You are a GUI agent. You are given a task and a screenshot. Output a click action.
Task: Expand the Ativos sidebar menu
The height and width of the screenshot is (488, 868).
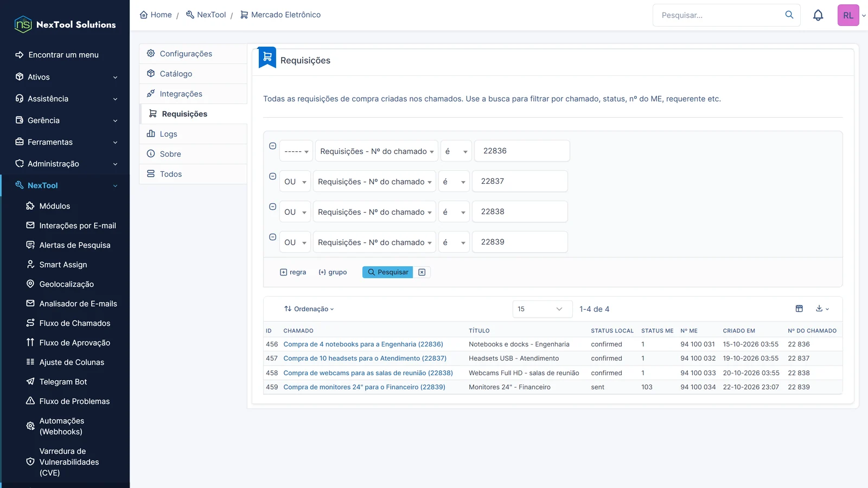click(x=65, y=77)
